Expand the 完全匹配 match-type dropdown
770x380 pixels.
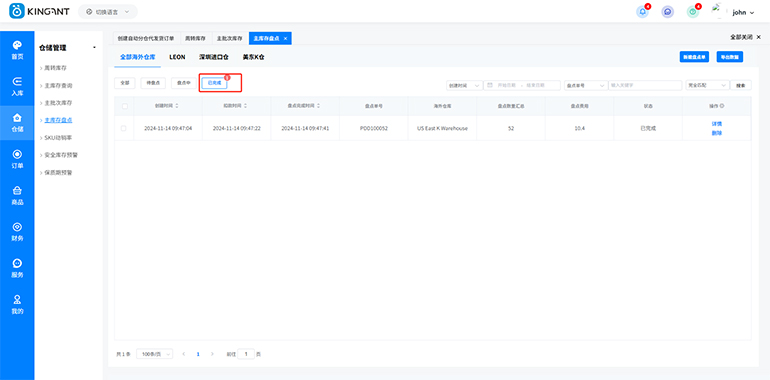click(x=707, y=85)
